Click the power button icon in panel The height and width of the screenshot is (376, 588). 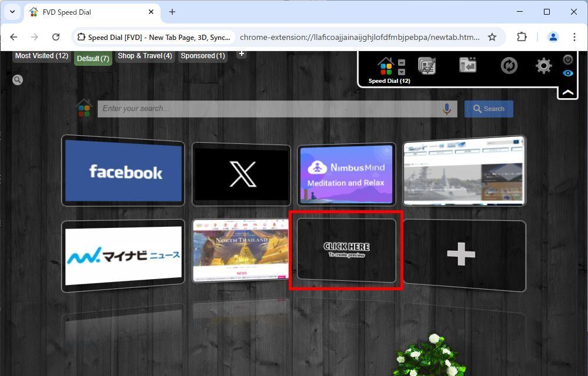[568, 59]
